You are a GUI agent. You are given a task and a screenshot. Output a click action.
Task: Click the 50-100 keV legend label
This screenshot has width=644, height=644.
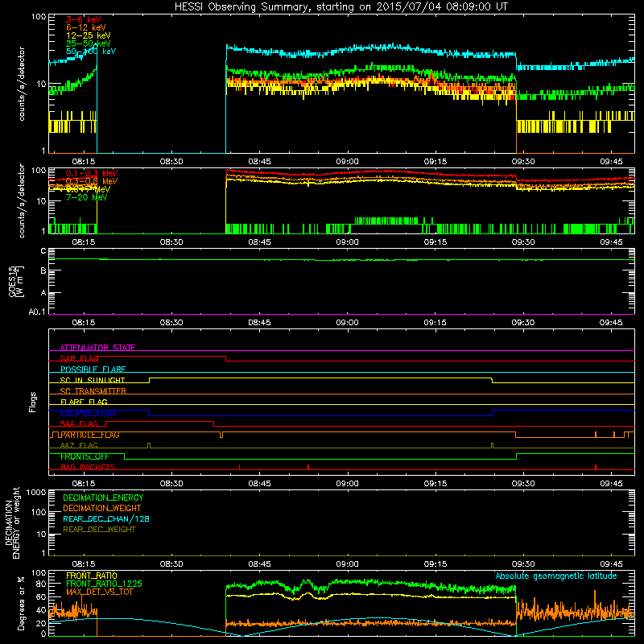91,52
